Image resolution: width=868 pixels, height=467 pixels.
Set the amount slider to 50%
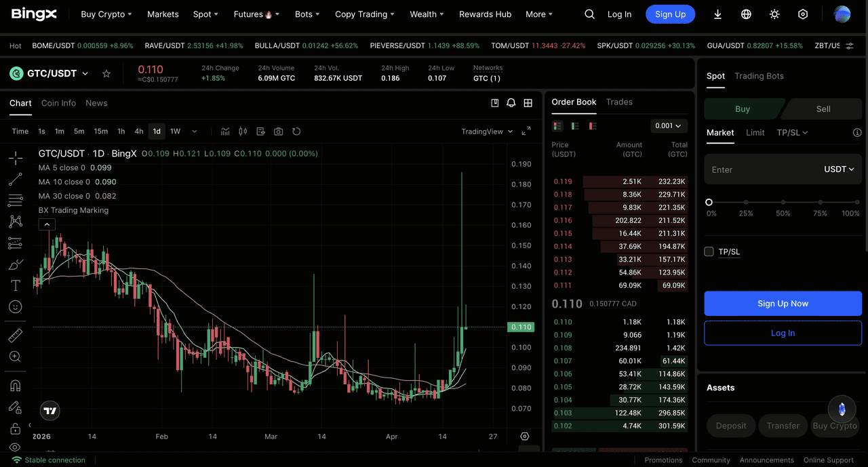pos(783,202)
